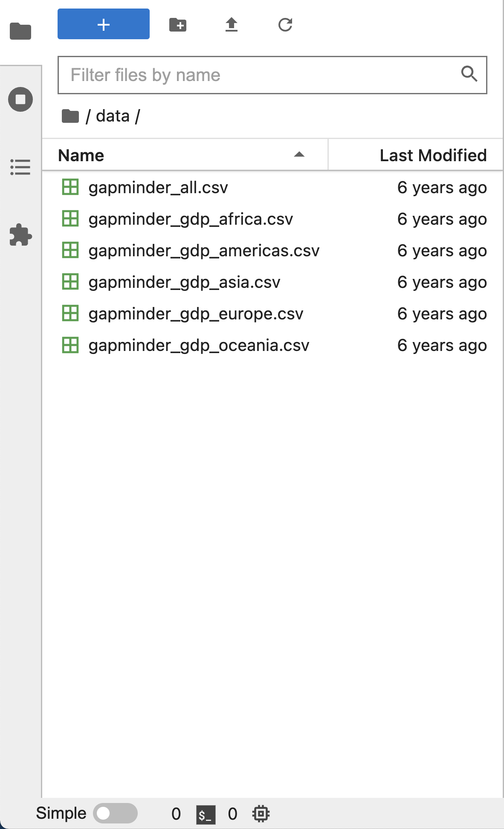This screenshot has height=829, width=504.
Task: Click the New Launcher plus button
Action: 104,24
